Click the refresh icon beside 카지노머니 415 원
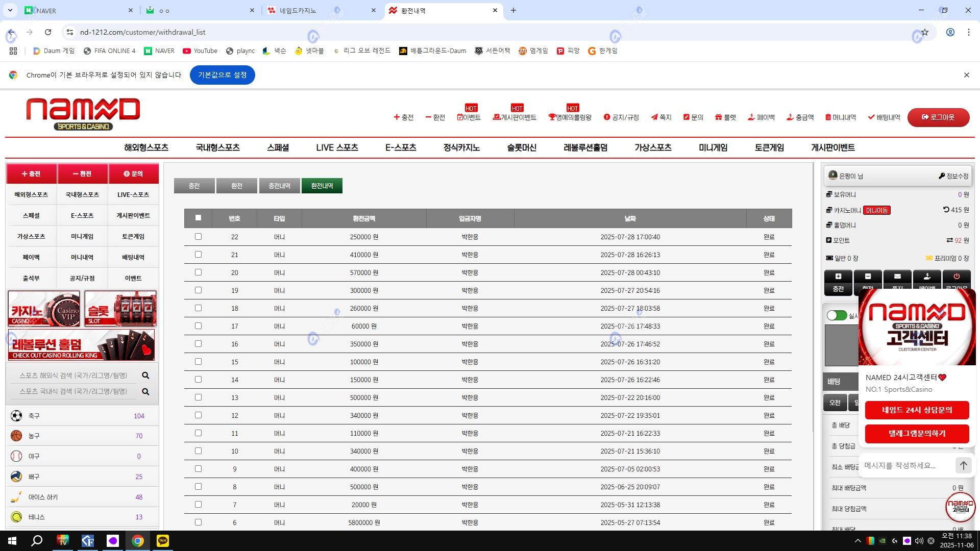The image size is (980, 551). coord(946,210)
